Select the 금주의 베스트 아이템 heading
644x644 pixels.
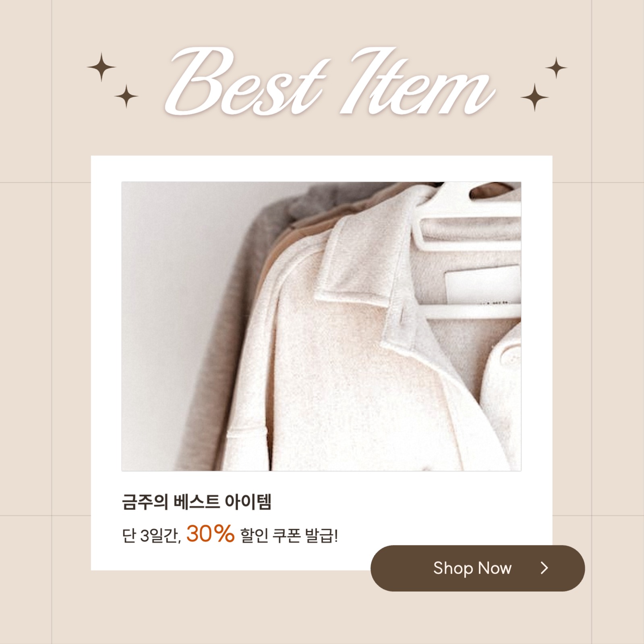pos(197,502)
